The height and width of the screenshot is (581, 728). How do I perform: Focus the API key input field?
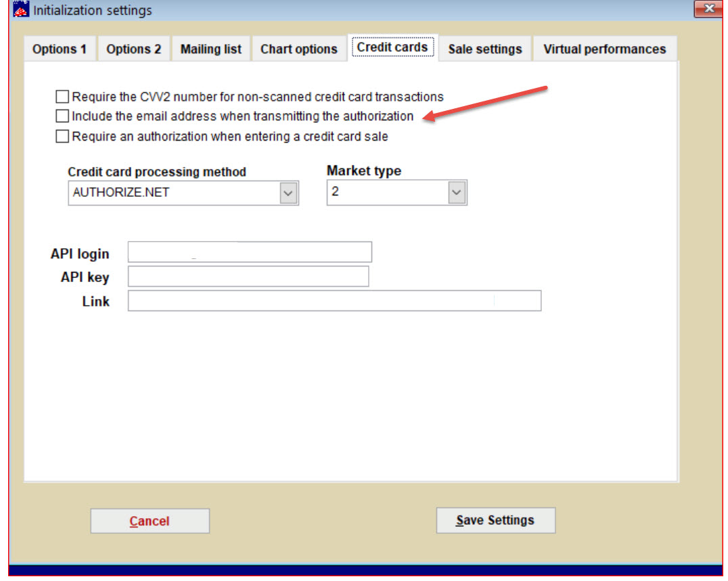pos(248,276)
